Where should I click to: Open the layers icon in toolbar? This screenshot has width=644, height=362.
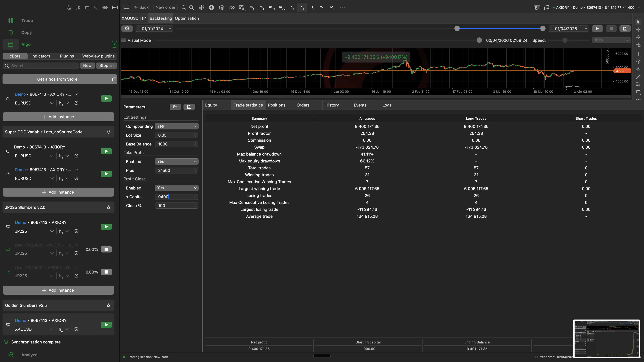click(x=222, y=8)
